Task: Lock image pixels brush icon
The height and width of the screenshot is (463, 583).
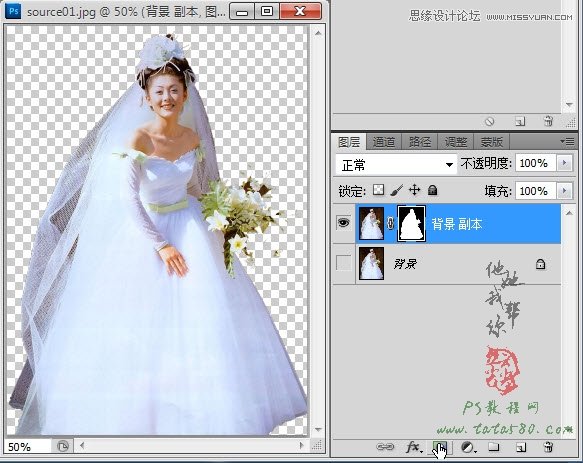Action: click(396, 190)
